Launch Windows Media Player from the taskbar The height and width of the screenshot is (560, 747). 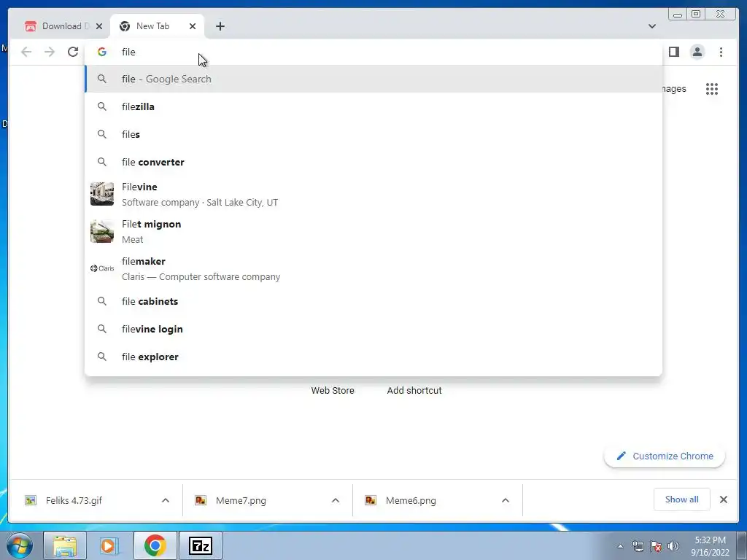pos(109,545)
